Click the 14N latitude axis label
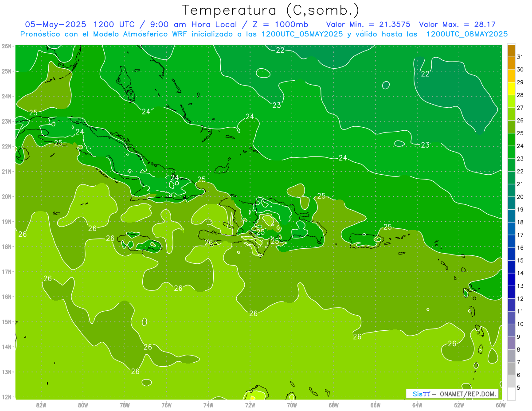The width and height of the screenshot is (532, 411). [6, 347]
